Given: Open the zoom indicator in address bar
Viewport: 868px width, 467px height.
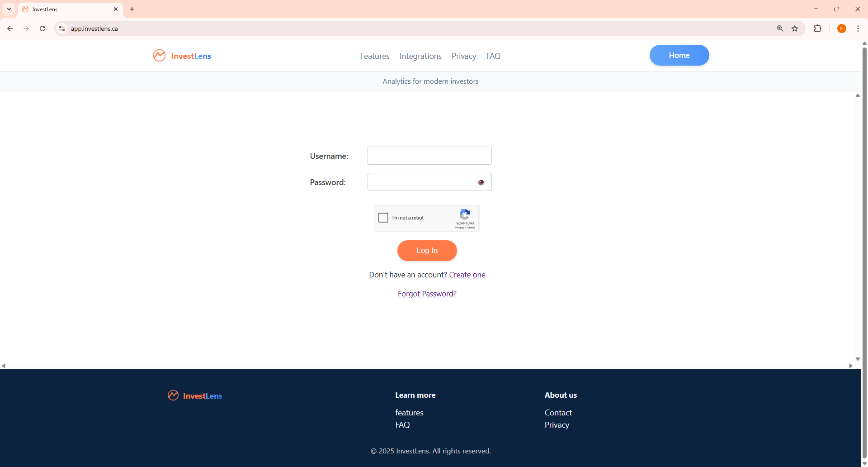Looking at the screenshot, I should [x=780, y=29].
